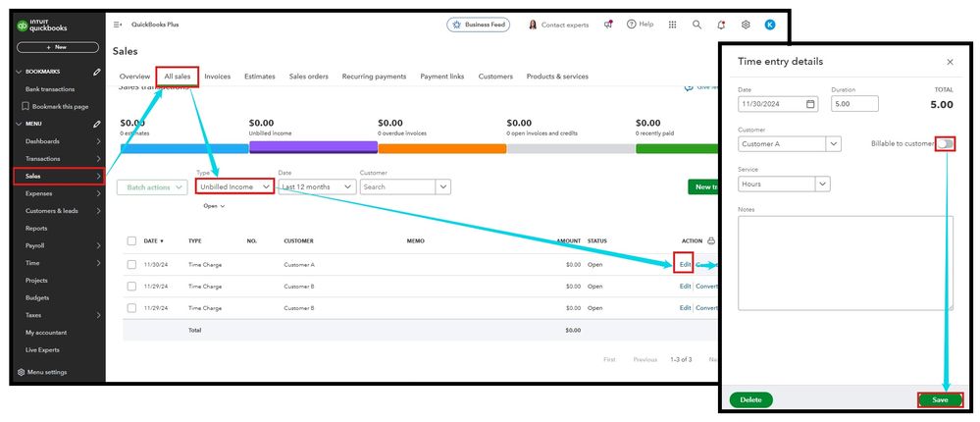This screenshot has width=980, height=422.
Task: Filter by the purple unbilled income bar
Action: [x=313, y=147]
